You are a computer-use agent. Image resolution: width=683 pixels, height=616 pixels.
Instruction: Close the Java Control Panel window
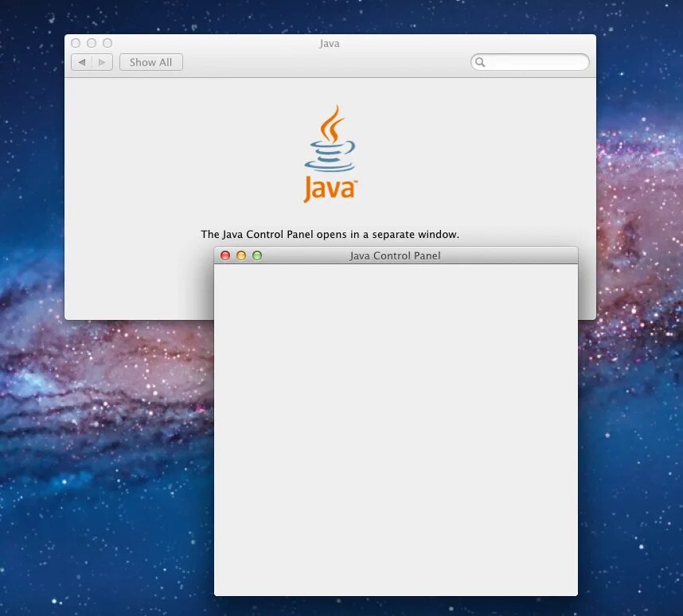click(x=225, y=255)
